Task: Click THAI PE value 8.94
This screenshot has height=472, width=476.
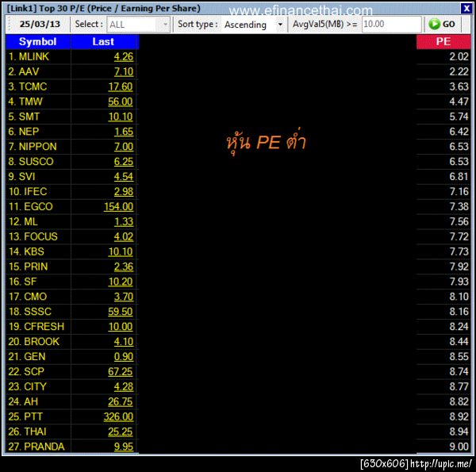Action: click(459, 432)
